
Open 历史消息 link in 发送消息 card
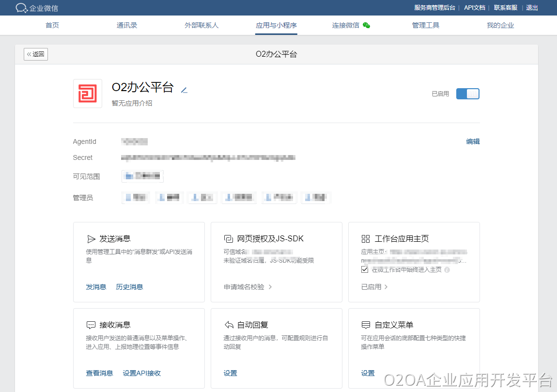[x=129, y=287]
